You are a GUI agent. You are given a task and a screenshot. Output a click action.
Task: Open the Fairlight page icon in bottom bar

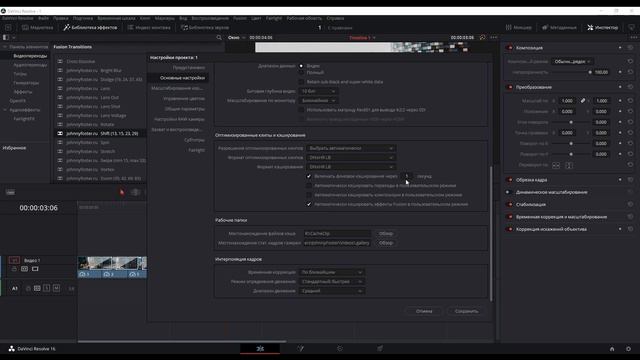point(380,349)
